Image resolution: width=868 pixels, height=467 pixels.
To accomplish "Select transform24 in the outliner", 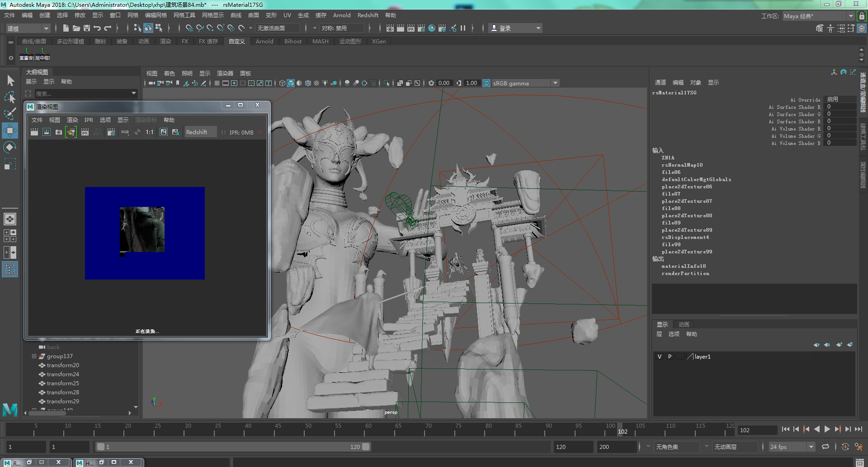I will click(x=63, y=374).
